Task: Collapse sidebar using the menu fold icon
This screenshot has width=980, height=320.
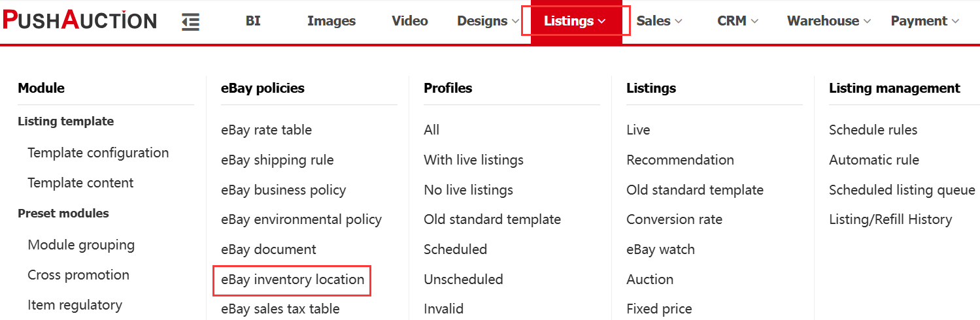Action: tap(190, 22)
